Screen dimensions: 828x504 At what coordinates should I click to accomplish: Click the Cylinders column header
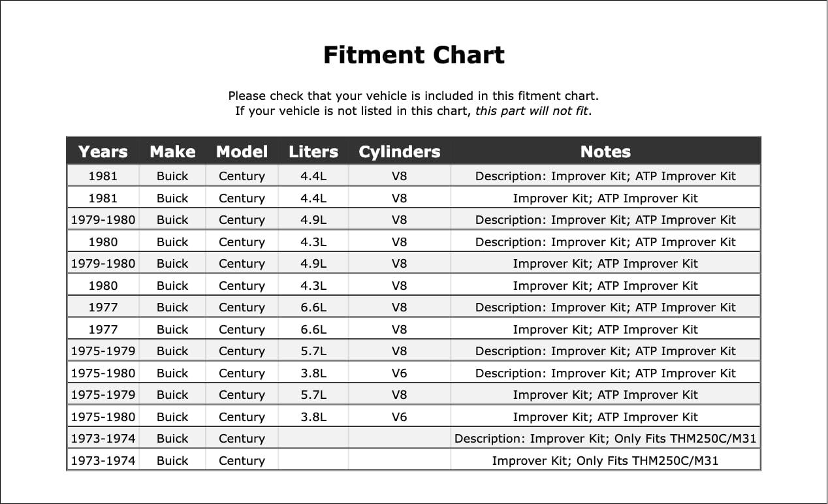point(399,151)
